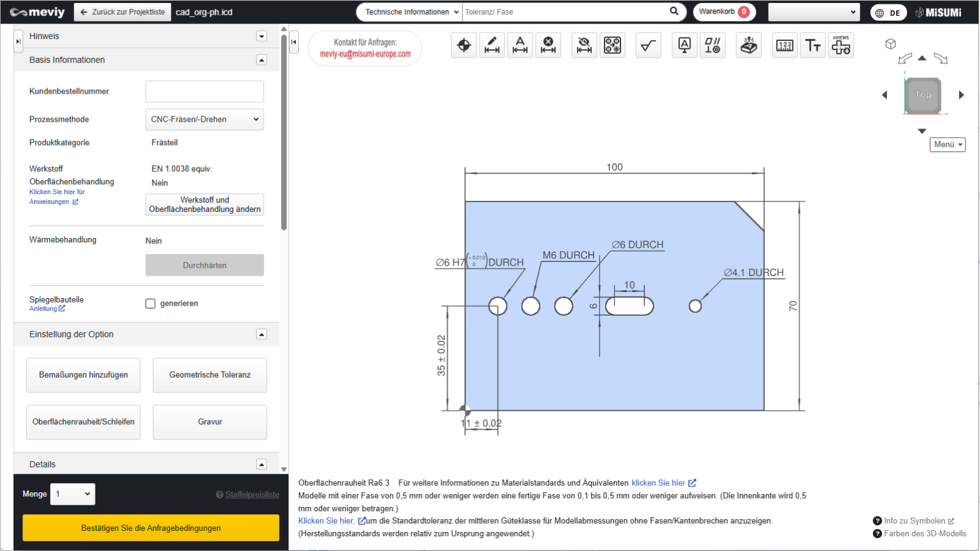
Task: Open the 6 Views download icon
Action: coord(841,45)
